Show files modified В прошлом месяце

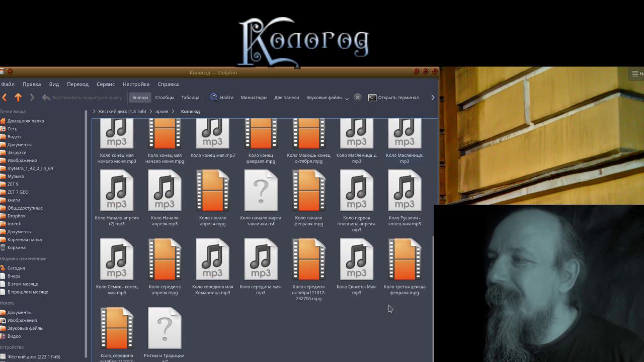pos(27,292)
